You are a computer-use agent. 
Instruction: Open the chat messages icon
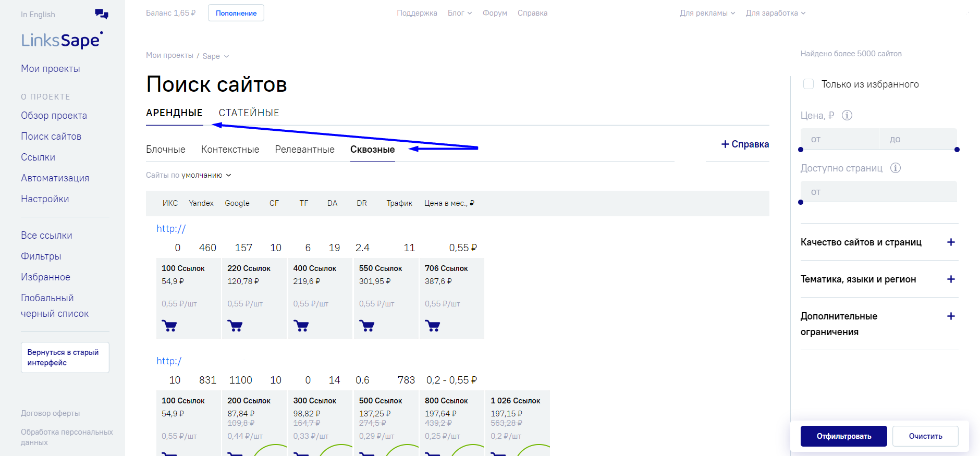[x=102, y=14]
